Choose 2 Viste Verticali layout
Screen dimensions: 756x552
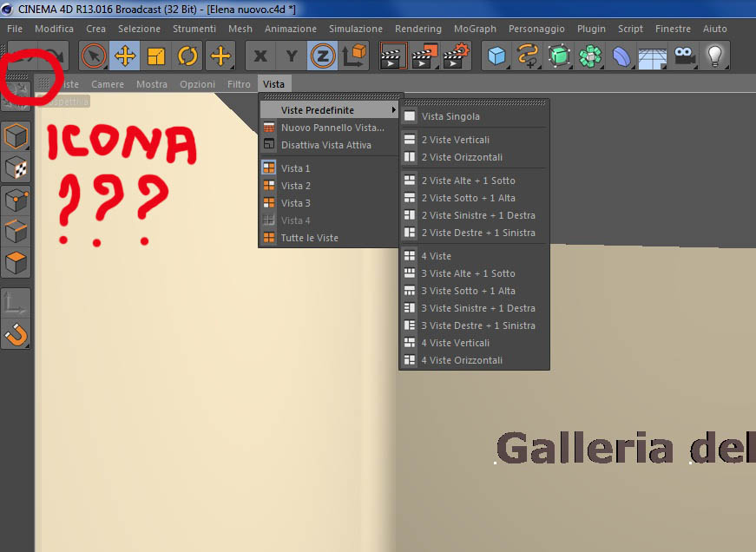[x=475, y=140]
